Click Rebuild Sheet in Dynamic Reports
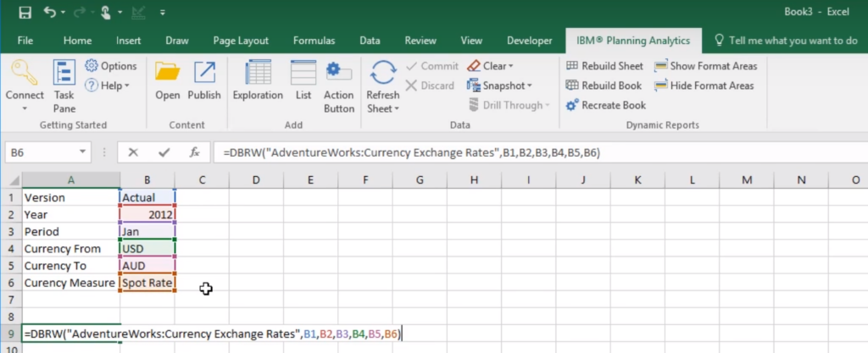 tap(605, 66)
